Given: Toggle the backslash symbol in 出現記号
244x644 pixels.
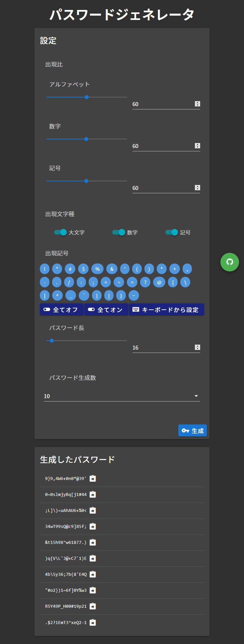Looking at the screenshot, I should pos(185,282).
